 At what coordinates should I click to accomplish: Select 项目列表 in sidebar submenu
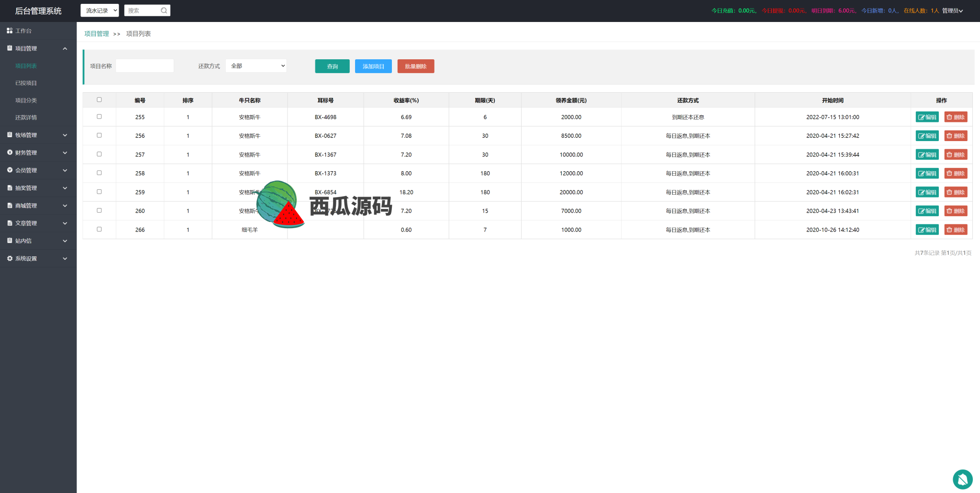tap(26, 66)
